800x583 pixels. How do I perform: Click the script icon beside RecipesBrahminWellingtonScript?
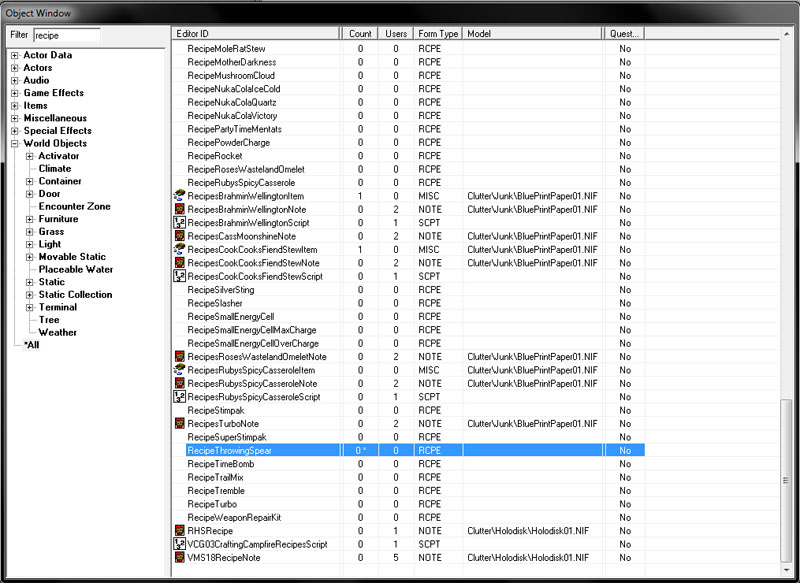pos(179,222)
